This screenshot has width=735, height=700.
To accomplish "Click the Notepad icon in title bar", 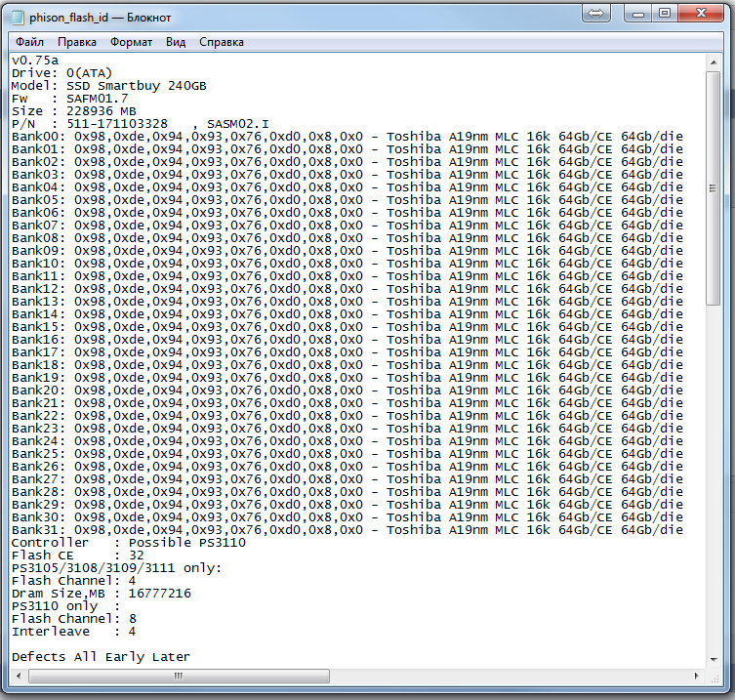I will 18,18.
